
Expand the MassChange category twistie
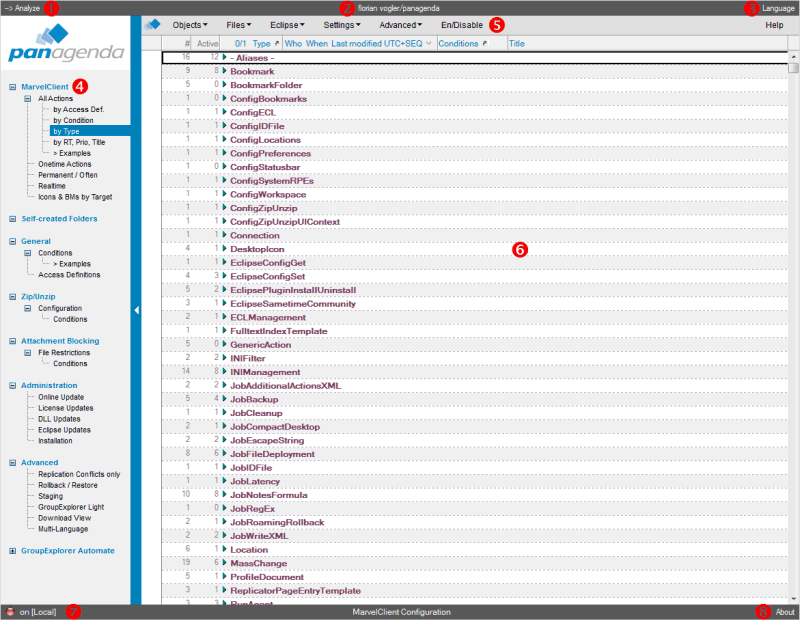point(225,563)
